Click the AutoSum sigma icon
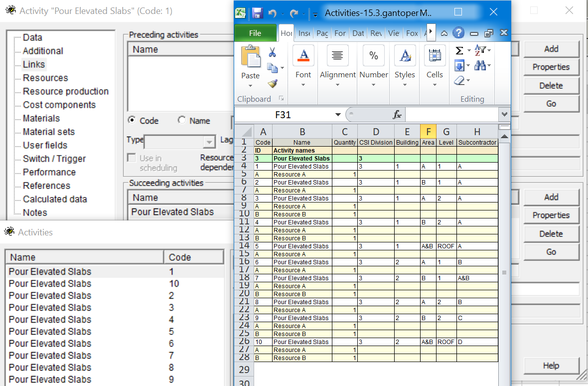This screenshot has width=588, height=386. pyautogui.click(x=459, y=51)
